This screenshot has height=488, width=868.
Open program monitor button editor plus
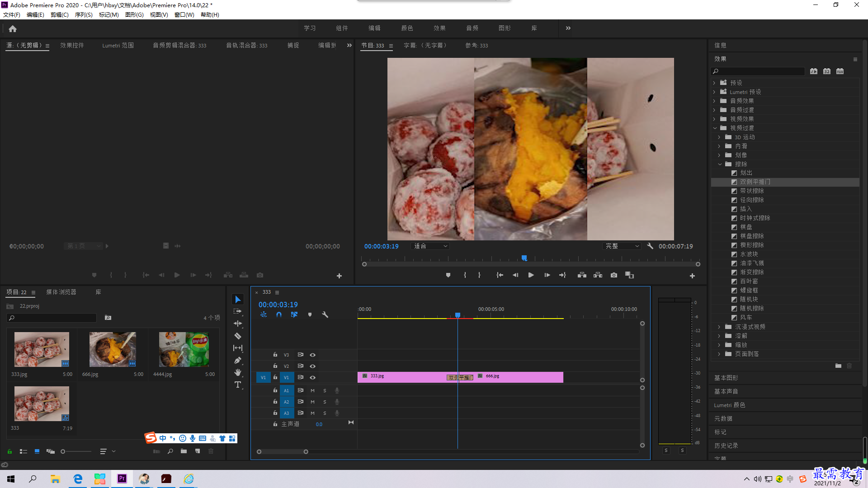692,276
